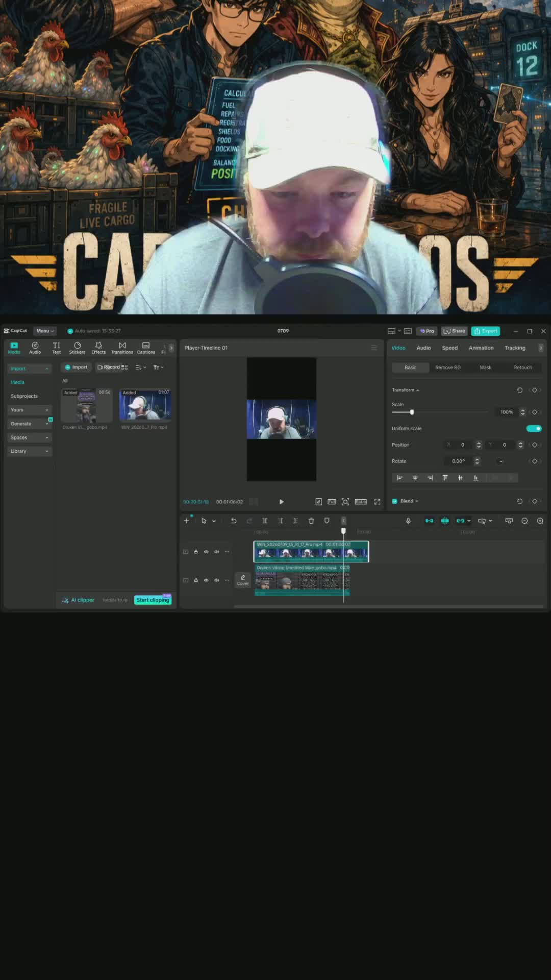Split clip at playhead
Screen dimensions: 551x980
coord(265,521)
